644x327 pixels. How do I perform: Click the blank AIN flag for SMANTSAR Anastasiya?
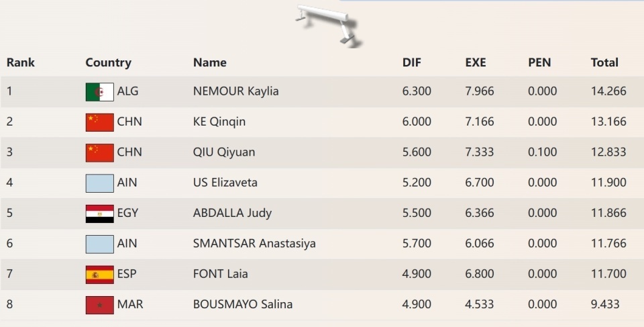click(x=99, y=244)
